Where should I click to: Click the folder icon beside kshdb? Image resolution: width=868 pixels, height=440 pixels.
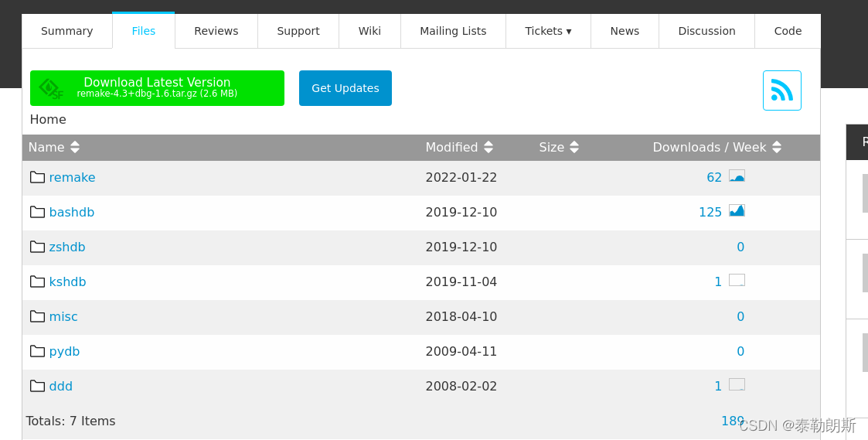[x=38, y=282]
